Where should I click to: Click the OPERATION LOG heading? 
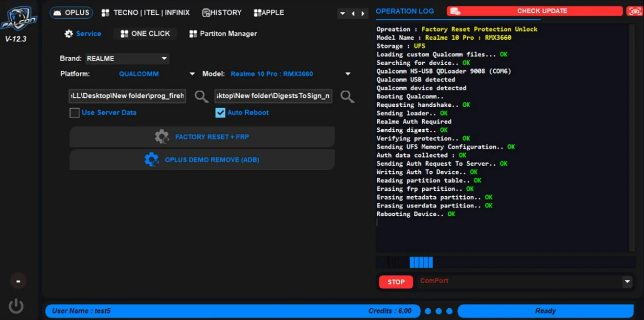(x=405, y=11)
